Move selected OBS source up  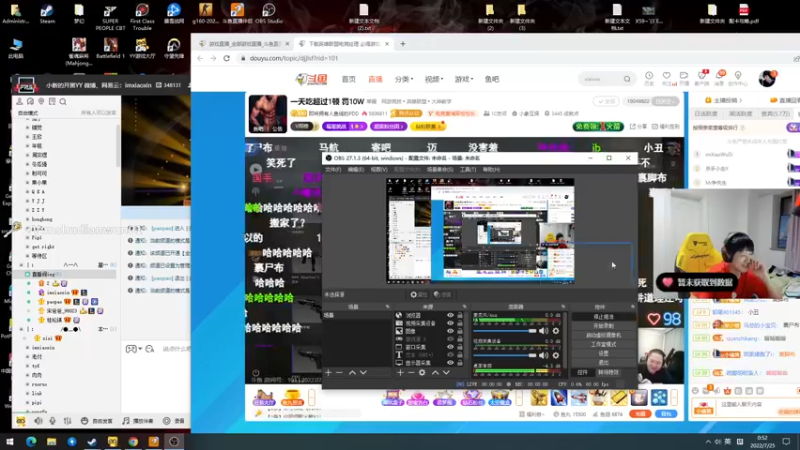(435, 373)
